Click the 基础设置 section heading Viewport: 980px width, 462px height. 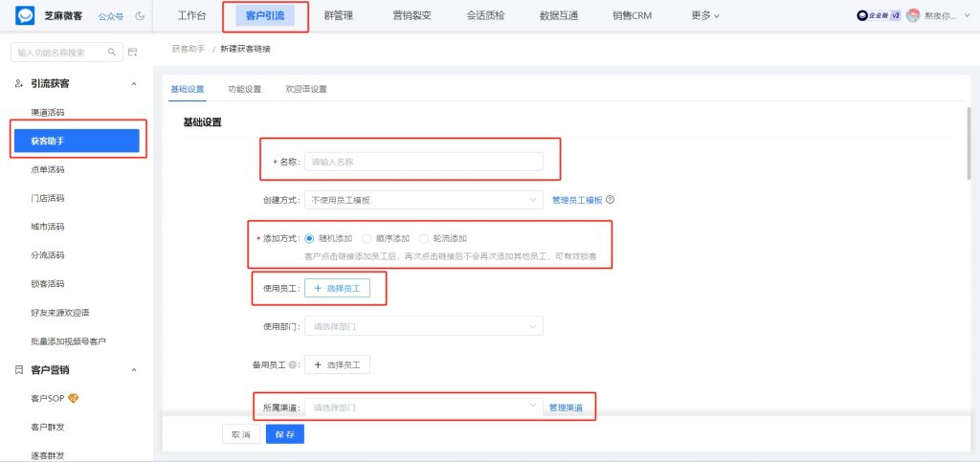tap(203, 122)
